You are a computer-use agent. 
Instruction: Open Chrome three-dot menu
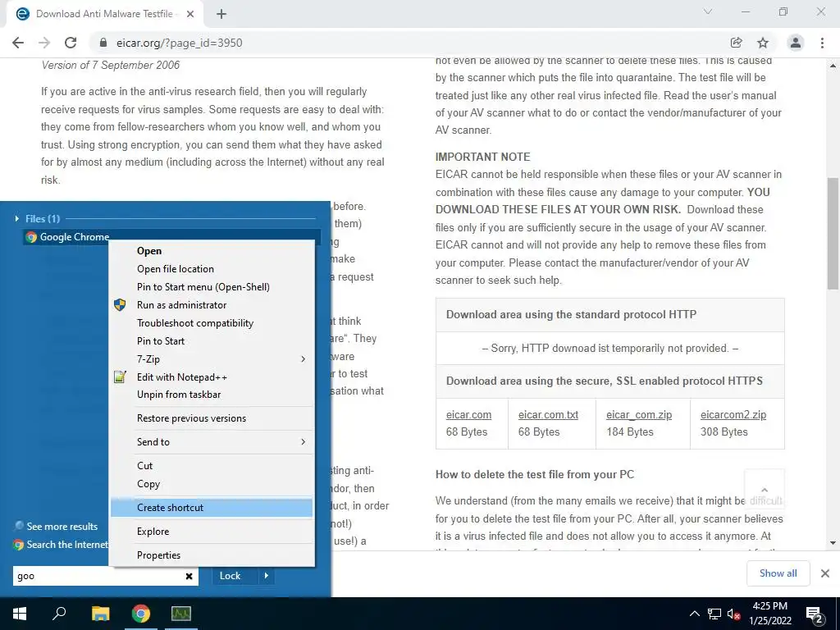822,43
